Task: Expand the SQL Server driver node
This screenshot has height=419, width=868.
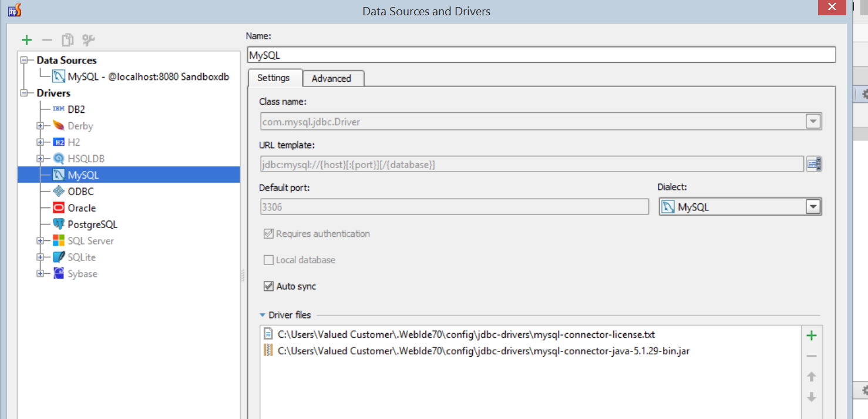Action: [x=41, y=241]
